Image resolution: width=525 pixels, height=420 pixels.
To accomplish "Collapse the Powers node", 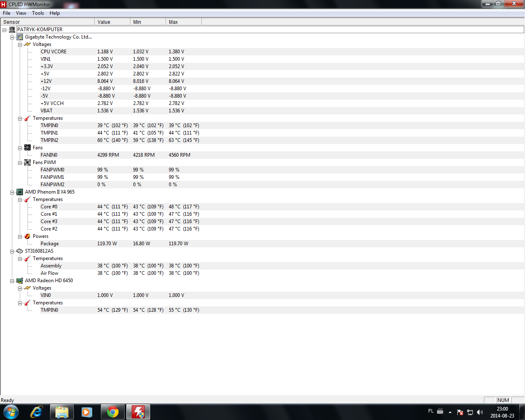I will [20, 237].
